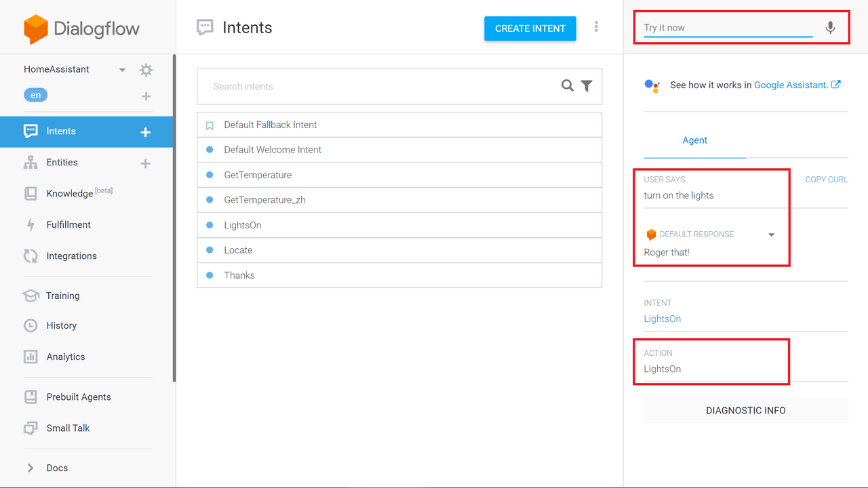Click the Integrations sync arrows icon
This screenshot has width=868, height=488.
(x=31, y=256)
